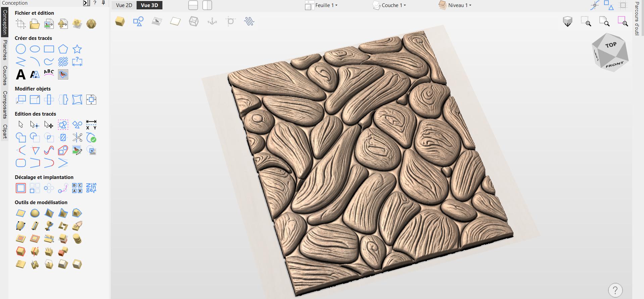Click the vertical split view button

[207, 5]
